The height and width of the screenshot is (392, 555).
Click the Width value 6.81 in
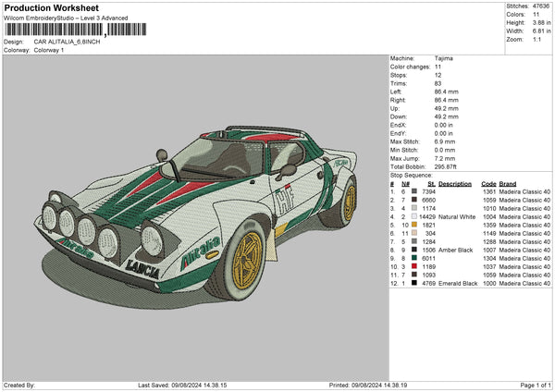click(x=541, y=31)
